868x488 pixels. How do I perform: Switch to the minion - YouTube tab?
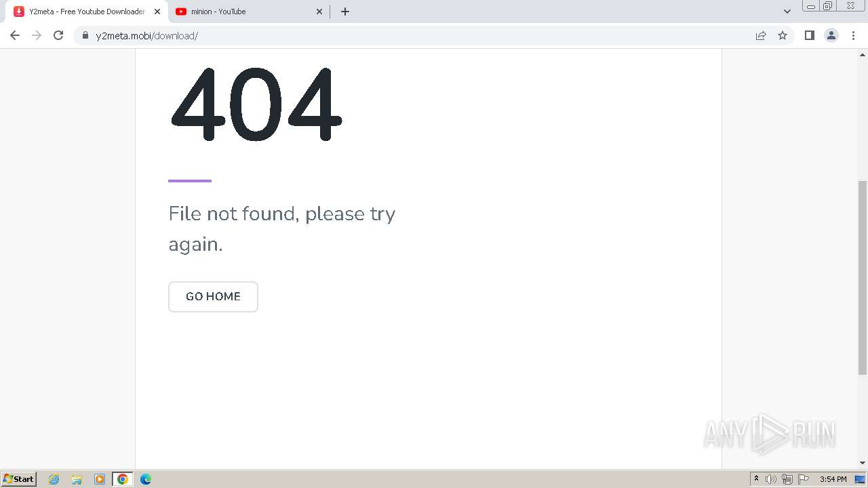[x=248, y=12]
